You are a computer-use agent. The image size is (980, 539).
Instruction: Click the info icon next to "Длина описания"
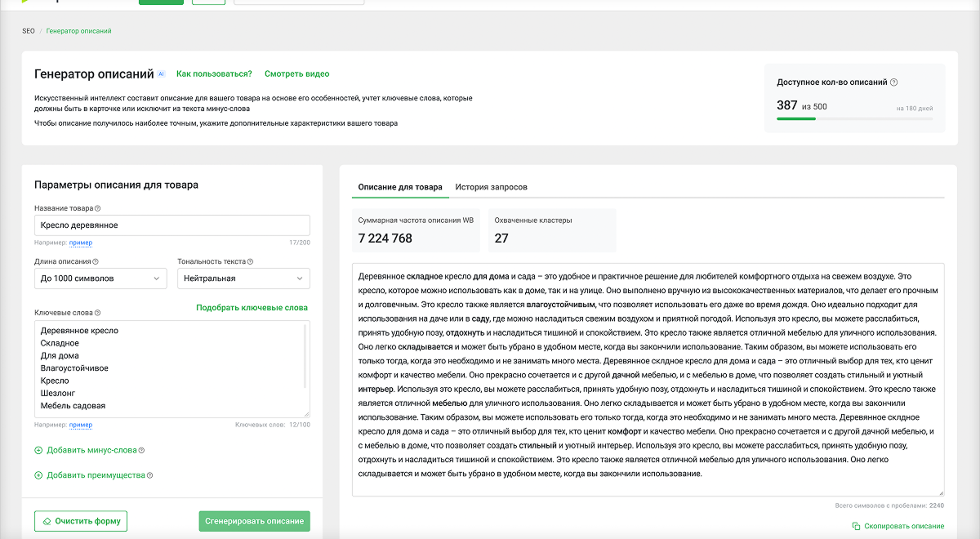(96, 262)
